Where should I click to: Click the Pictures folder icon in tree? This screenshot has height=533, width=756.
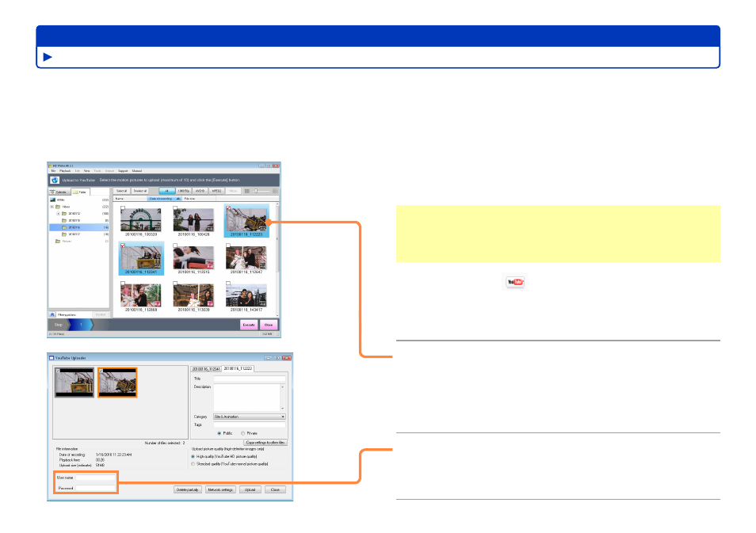58,241
